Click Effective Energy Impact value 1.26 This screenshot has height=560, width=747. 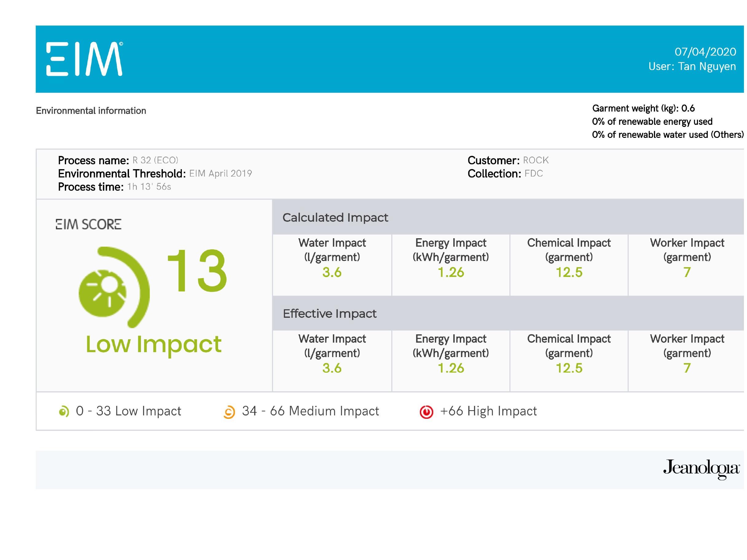click(x=451, y=368)
